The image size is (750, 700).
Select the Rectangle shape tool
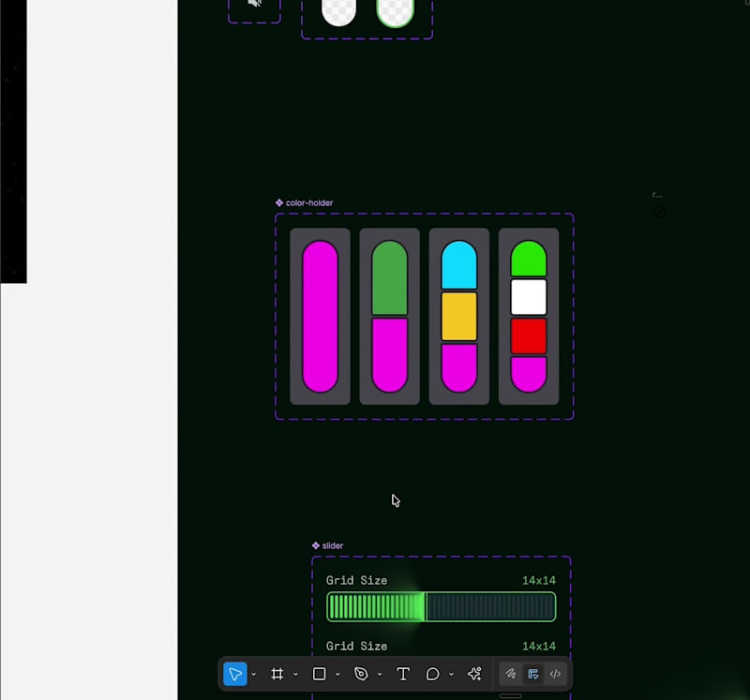click(318, 674)
